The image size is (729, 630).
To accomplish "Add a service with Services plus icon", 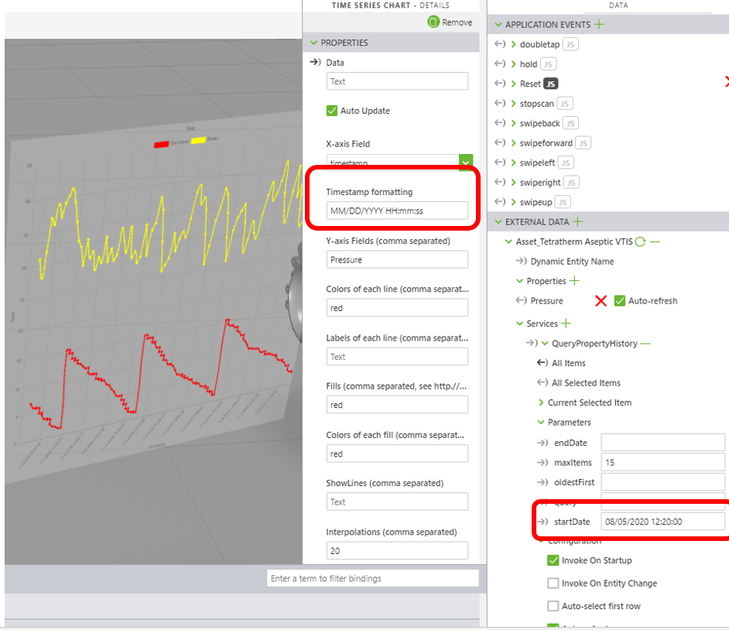I will tap(566, 323).
